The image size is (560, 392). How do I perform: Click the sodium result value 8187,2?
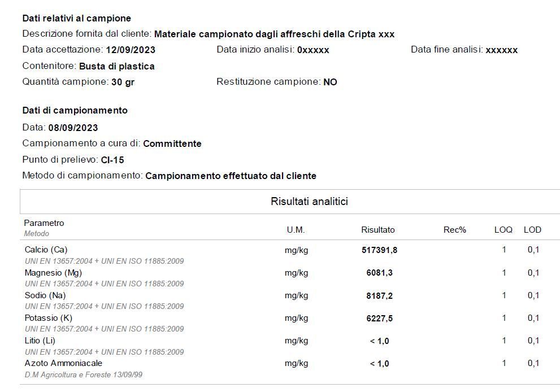tap(379, 295)
